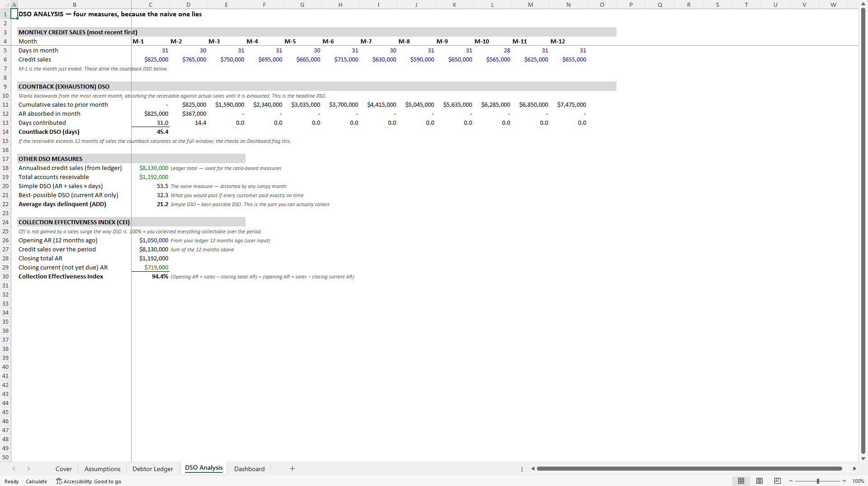The image size is (868, 486).
Task: Click the select-all corner triangle
Action: [5, 5]
